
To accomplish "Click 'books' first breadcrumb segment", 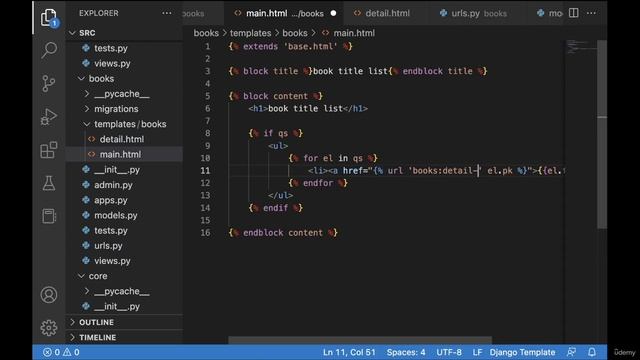I will (206, 33).
